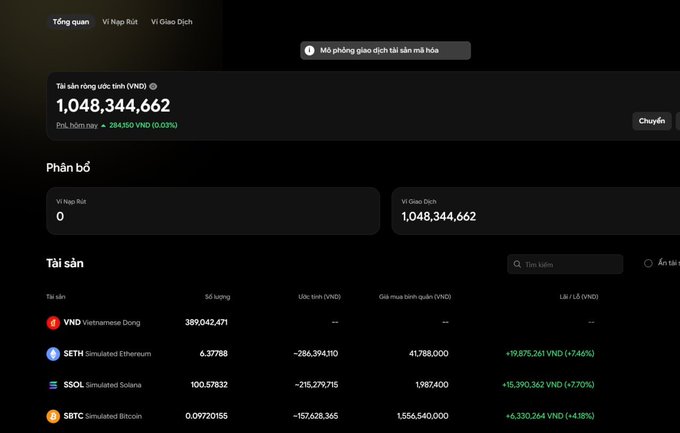Select SETH average price 41,788,000

(428, 354)
